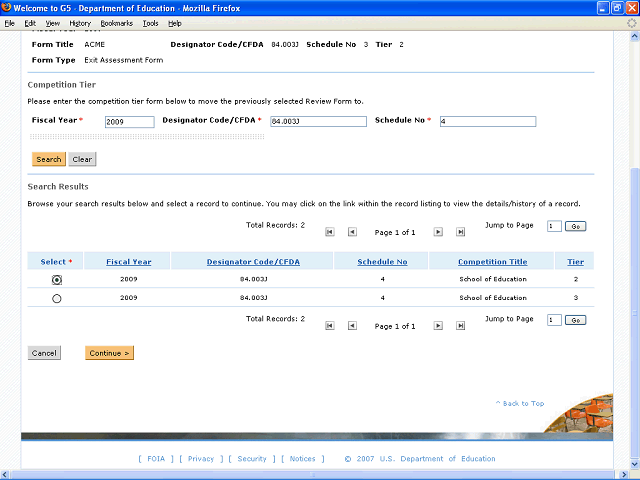Focus the Schedule No input field

[x=488, y=121]
